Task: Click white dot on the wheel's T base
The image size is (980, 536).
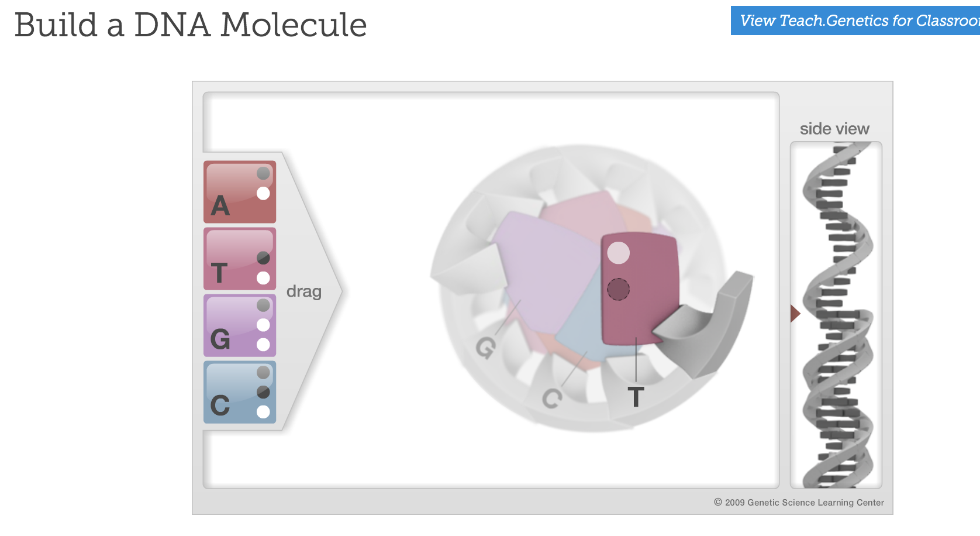Action: 618,253
